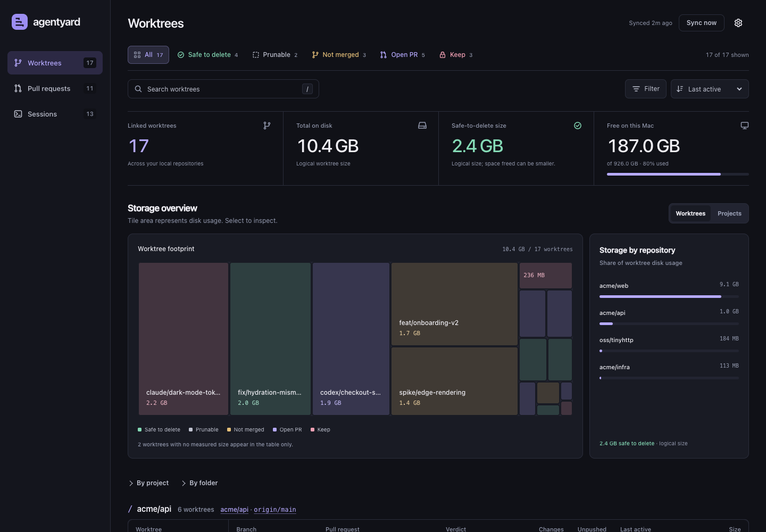Image resolution: width=766 pixels, height=532 pixels.
Task: Open Pull requests in sidebar
Action: (55, 88)
